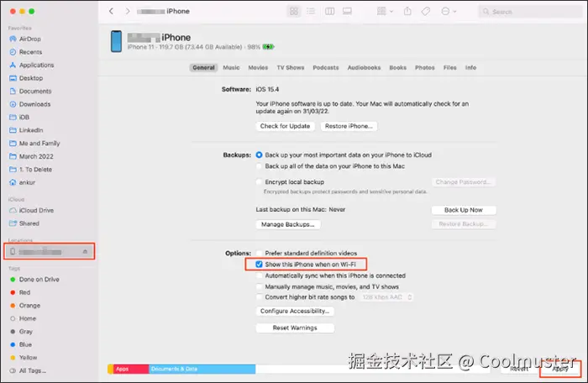Switch to list view
This screenshot has height=383, width=588.
[311, 11]
